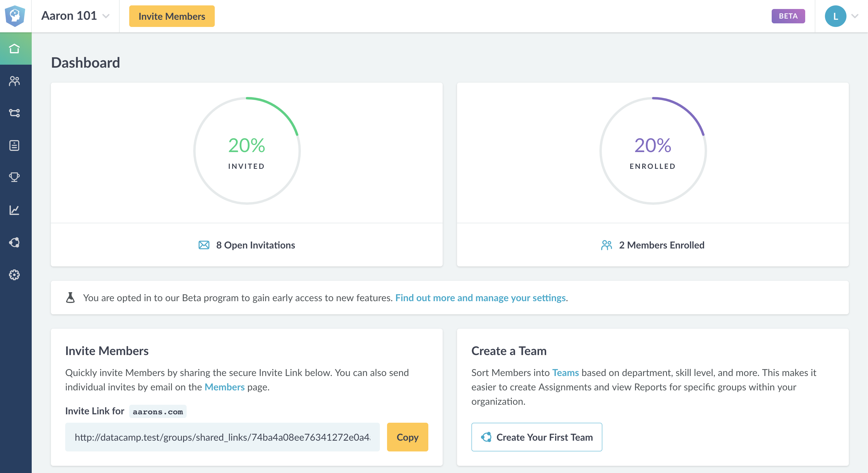Image resolution: width=868 pixels, height=473 pixels.
Task: Open the Home dashboard sidebar icon
Action: [x=14, y=48]
